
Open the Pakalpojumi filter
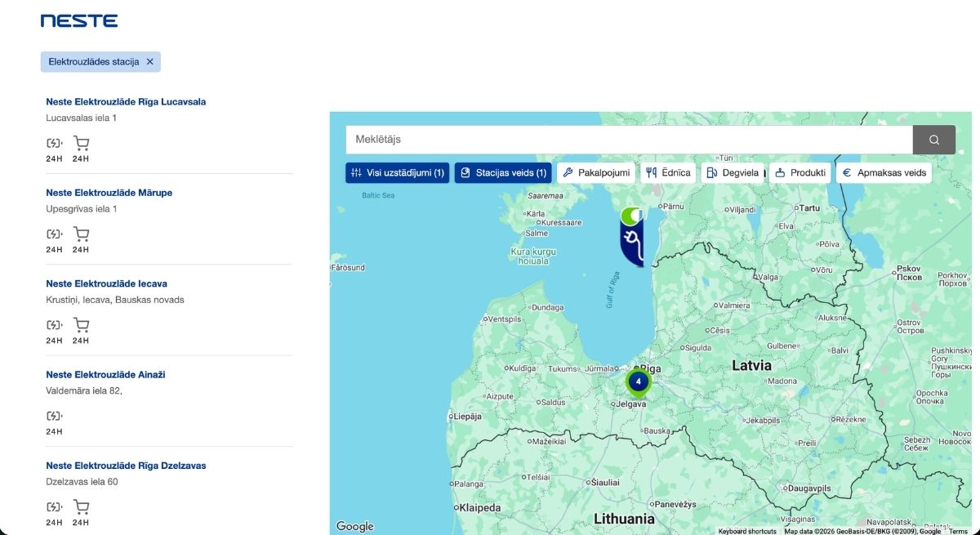(x=596, y=173)
